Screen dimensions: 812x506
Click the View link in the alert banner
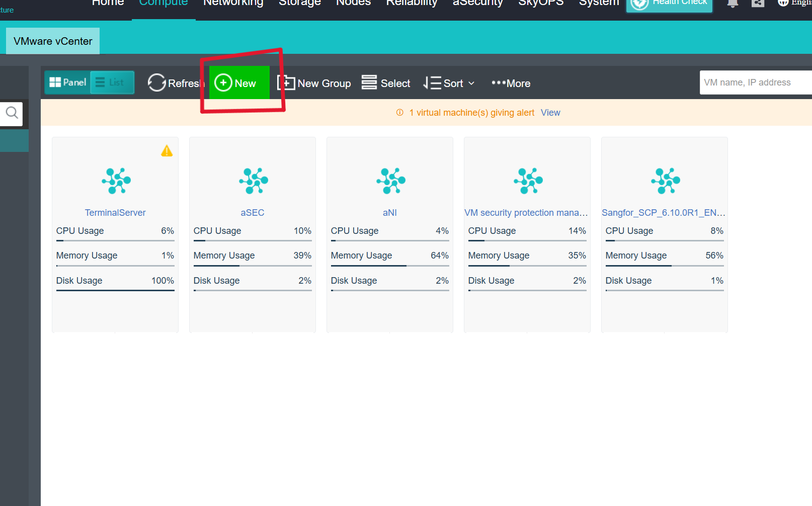[550, 112]
